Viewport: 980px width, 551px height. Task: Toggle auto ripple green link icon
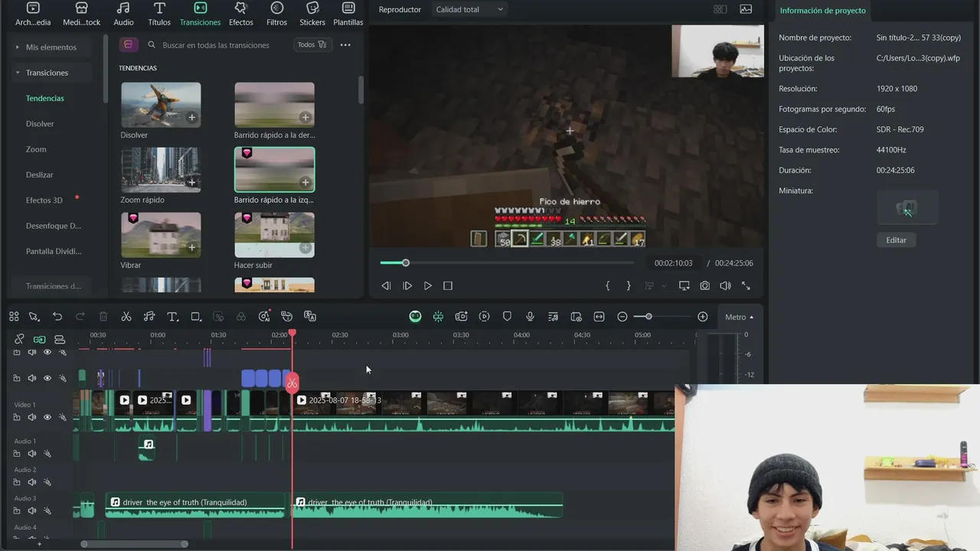[x=39, y=339]
